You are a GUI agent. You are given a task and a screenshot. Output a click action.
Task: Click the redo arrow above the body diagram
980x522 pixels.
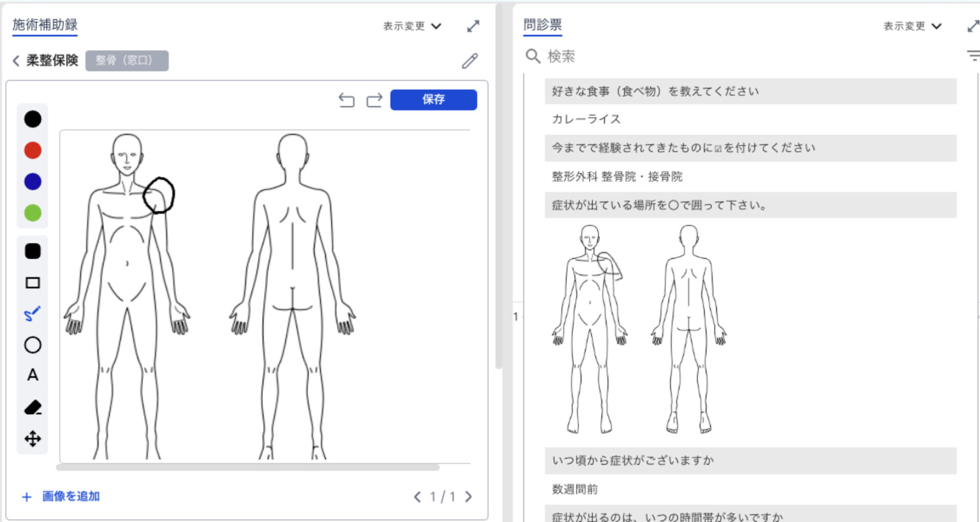click(374, 100)
